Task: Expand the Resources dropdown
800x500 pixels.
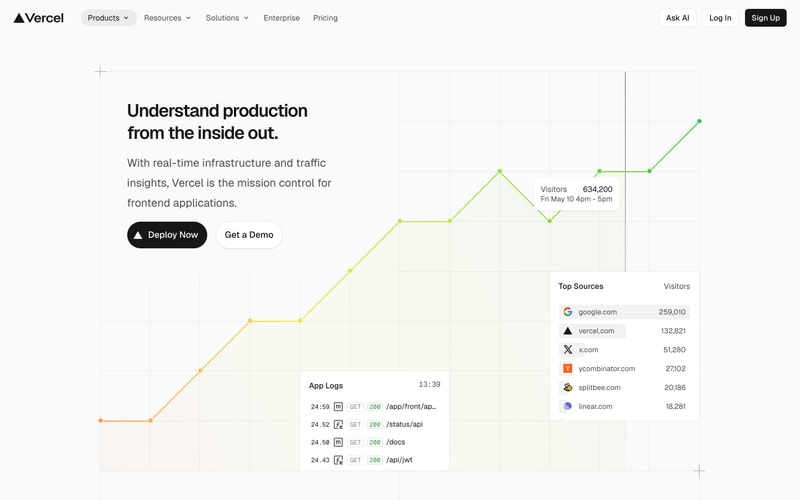Action: point(167,18)
